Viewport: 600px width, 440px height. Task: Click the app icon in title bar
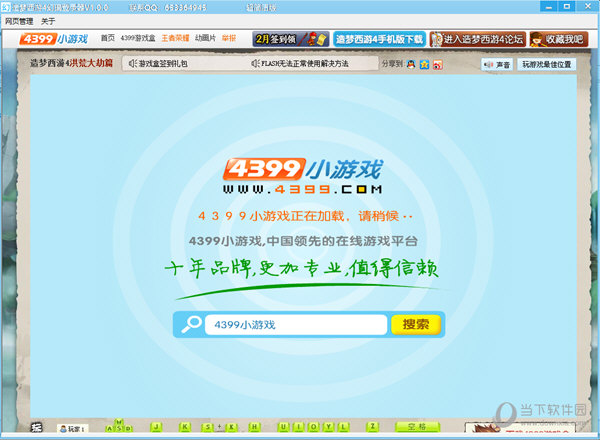pyautogui.click(x=6, y=7)
